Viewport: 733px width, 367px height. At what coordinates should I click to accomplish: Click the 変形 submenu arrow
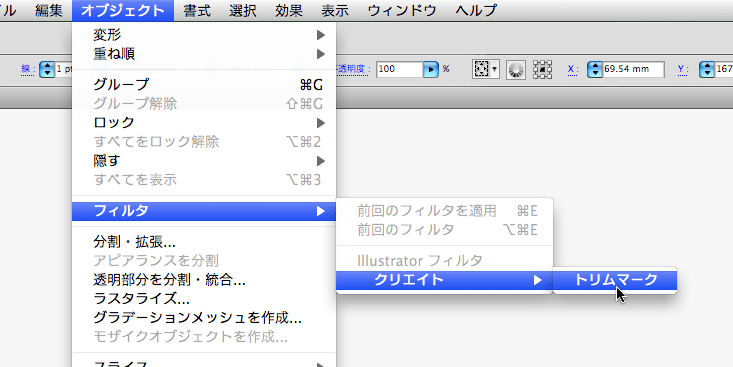pyautogui.click(x=320, y=35)
